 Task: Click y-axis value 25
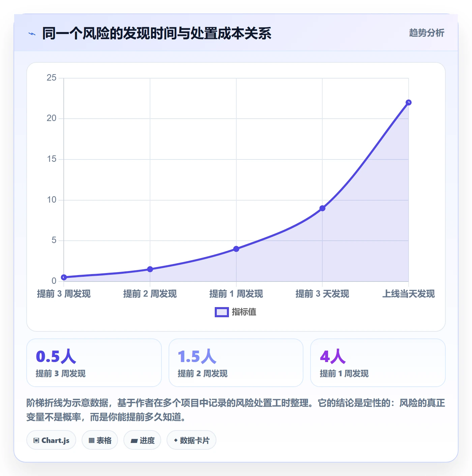coord(52,78)
